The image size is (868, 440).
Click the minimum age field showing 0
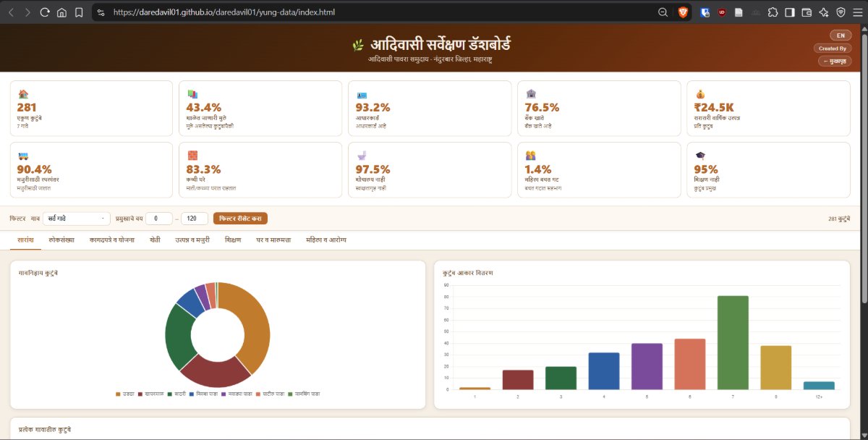(x=159, y=219)
